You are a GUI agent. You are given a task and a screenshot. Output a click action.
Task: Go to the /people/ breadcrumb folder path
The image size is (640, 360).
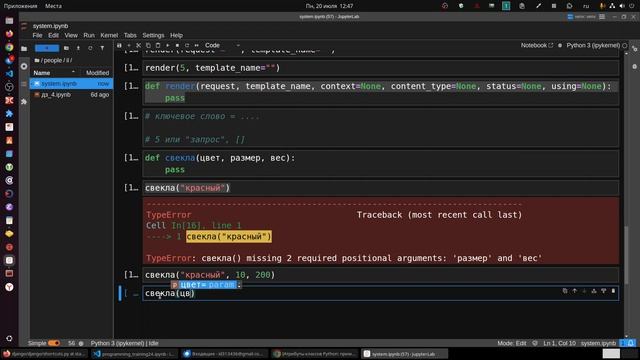point(53,60)
